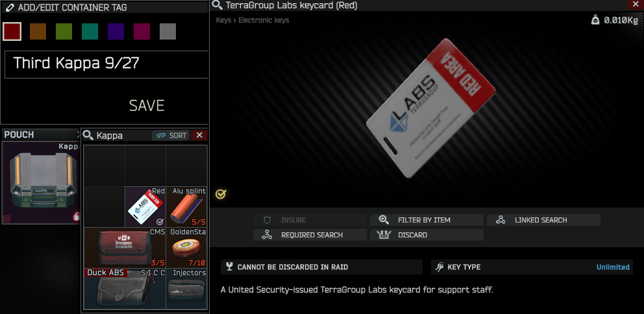Click the container tag name field
644x314 pixels.
(106, 64)
